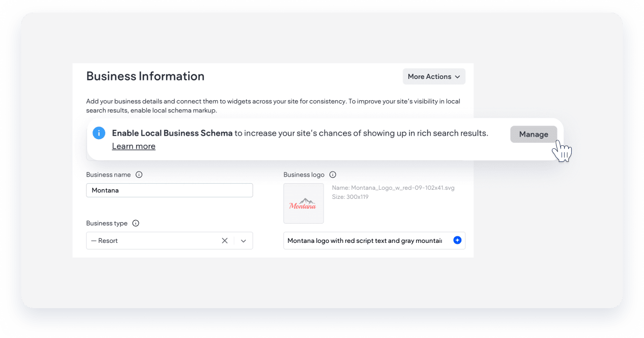
Task: Click the Montana logo thumbnail
Action: point(304,203)
